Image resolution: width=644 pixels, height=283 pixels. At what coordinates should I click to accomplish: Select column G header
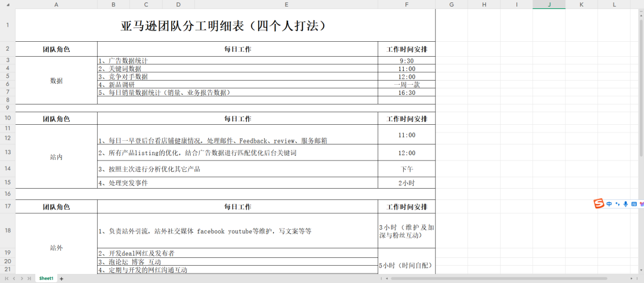click(452, 4)
